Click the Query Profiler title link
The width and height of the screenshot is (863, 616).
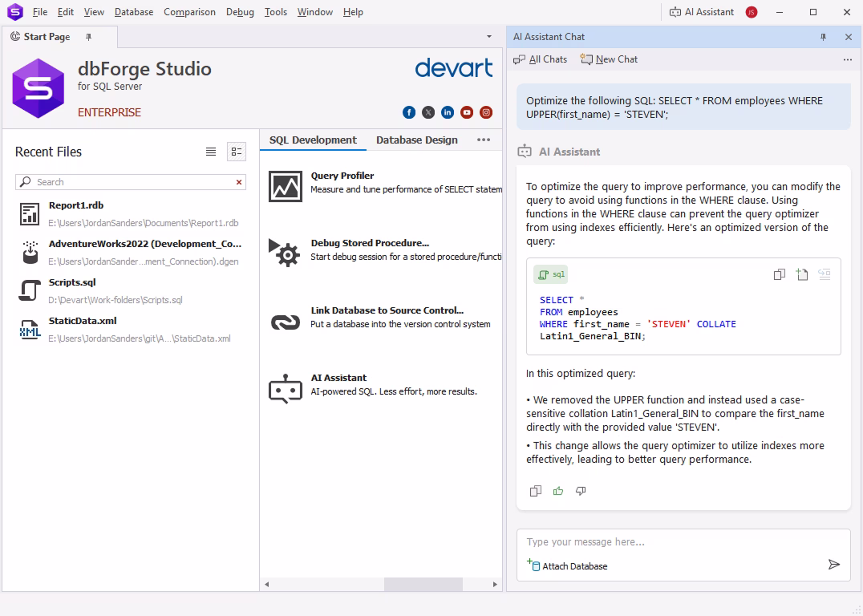pyautogui.click(x=342, y=176)
